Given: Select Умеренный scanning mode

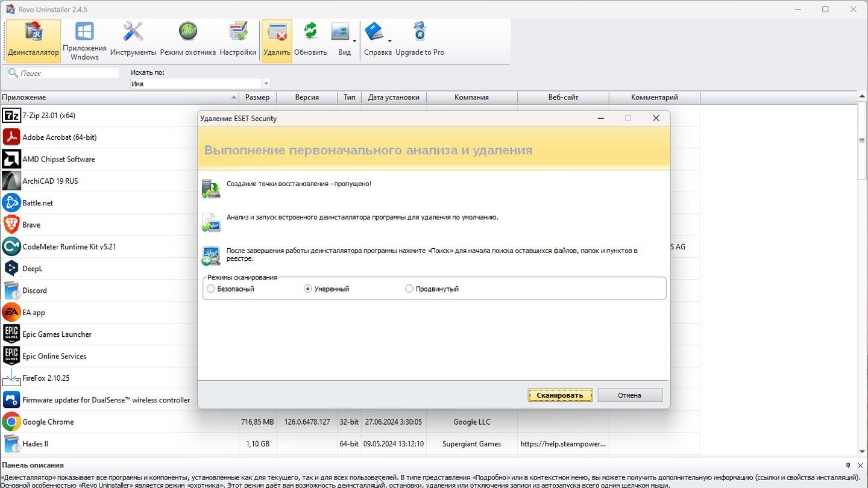Looking at the screenshot, I should (308, 289).
